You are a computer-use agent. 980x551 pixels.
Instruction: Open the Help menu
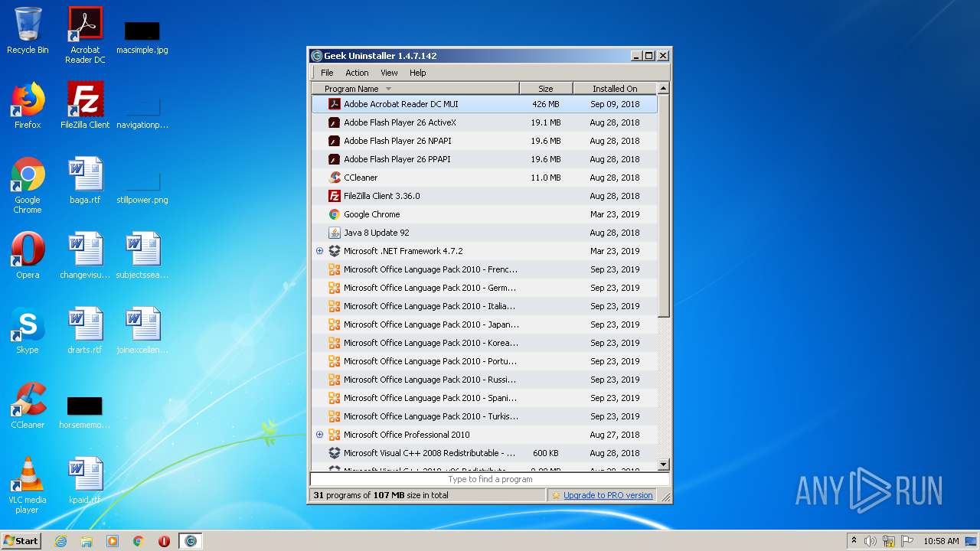(x=417, y=73)
